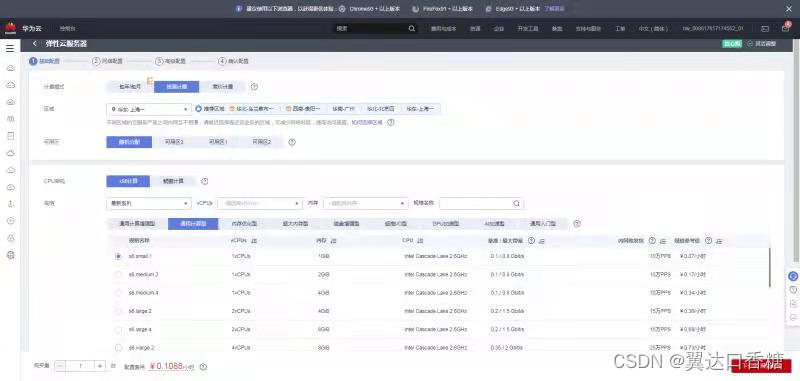
Task: Click the back arrow beside 弹性云服务器
Action: click(35, 44)
